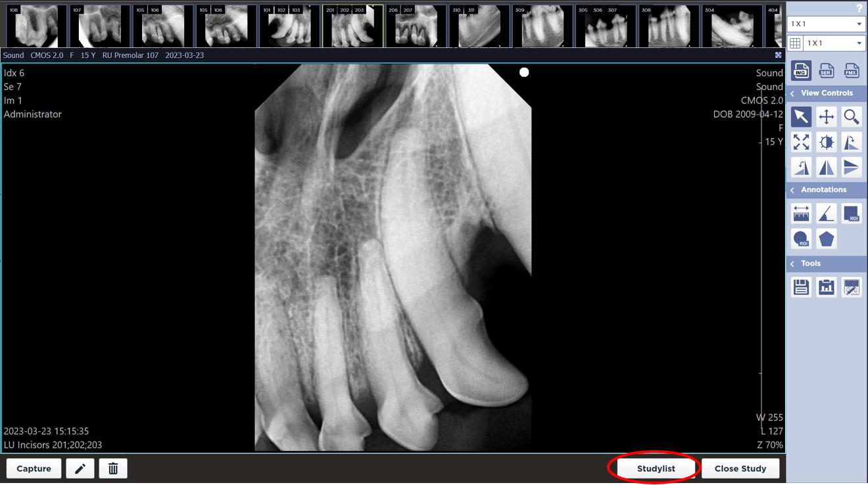This screenshot has height=485, width=868.
Task: Select the polygon annotation tool
Action: [x=826, y=239]
